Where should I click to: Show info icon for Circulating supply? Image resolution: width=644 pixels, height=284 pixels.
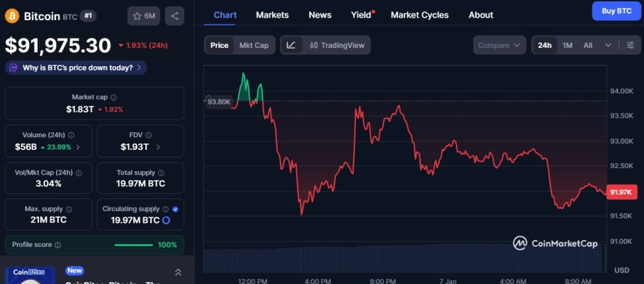pos(165,209)
